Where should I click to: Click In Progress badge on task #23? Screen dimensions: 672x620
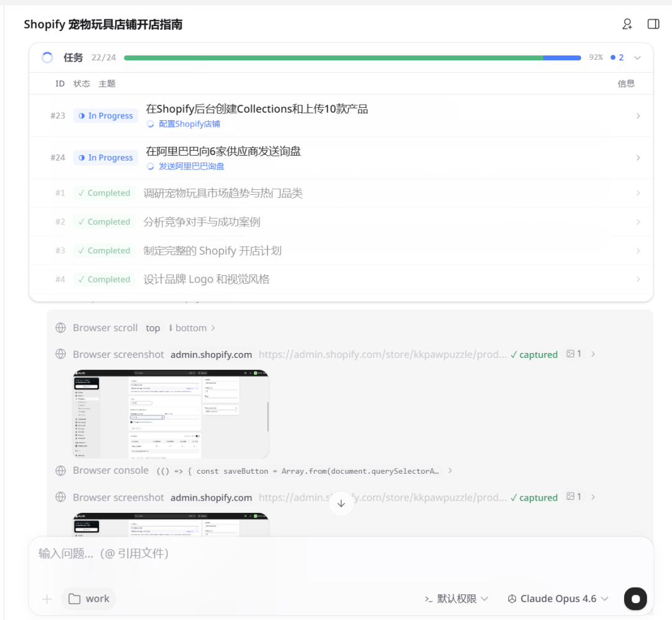point(106,116)
